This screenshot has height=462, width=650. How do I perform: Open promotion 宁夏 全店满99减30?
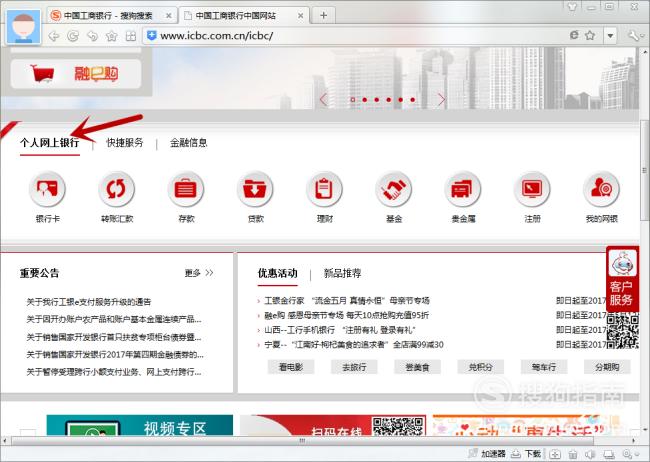[354, 345]
